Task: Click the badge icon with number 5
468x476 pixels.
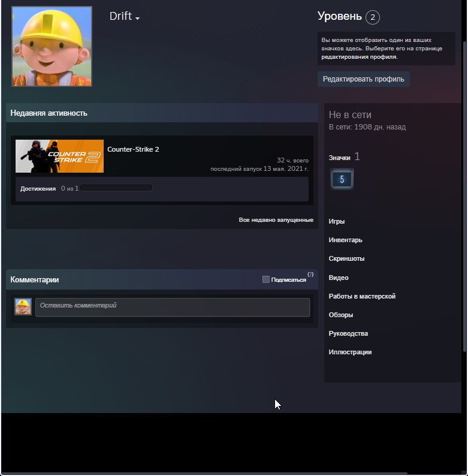Action: [342, 179]
